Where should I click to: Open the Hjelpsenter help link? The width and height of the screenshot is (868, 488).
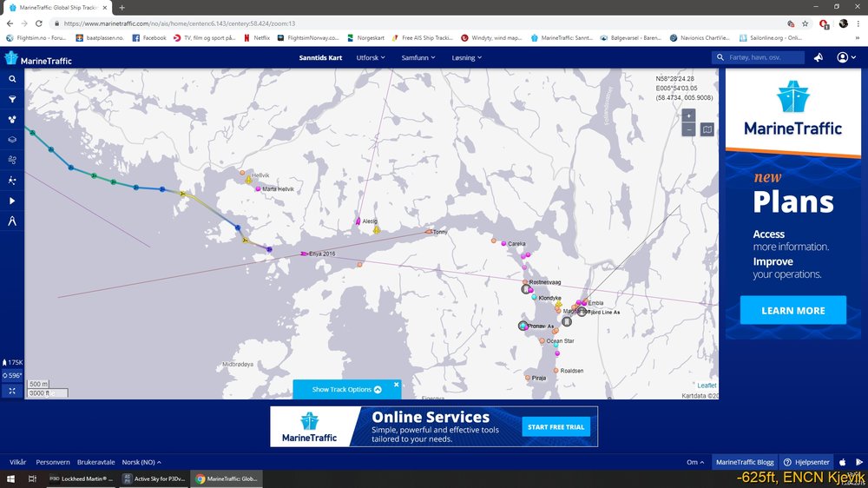coord(807,462)
